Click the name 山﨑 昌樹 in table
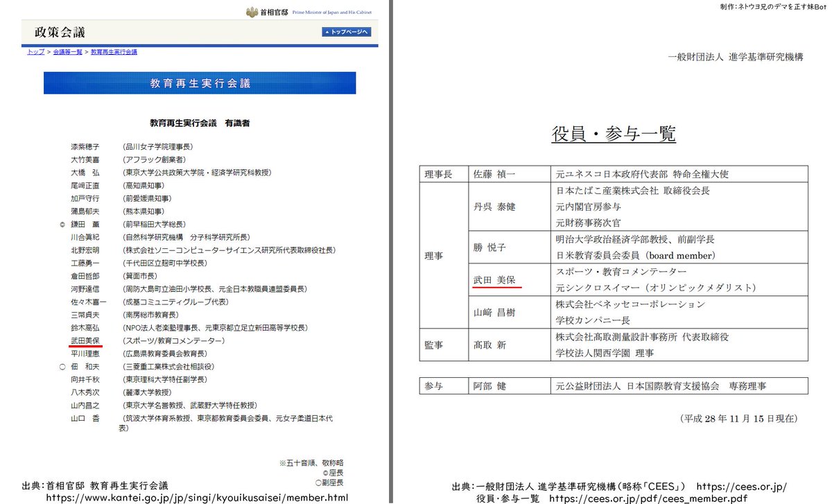The height and width of the screenshot is (504, 832). pyautogui.click(x=494, y=312)
